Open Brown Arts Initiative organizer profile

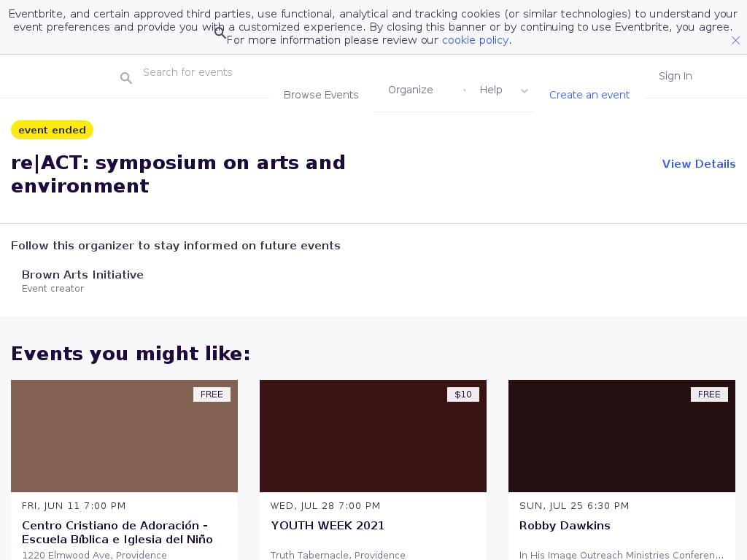pos(82,275)
